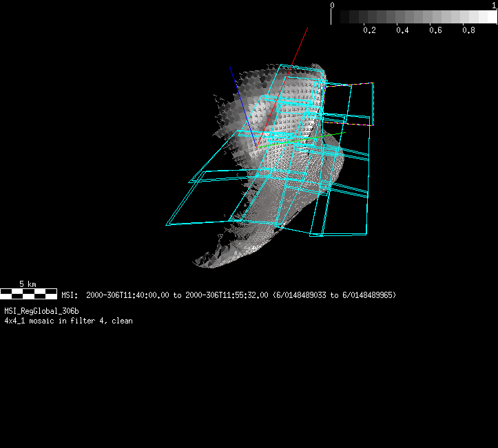Click the '4x4_1 mosaic in filter 4, clean' text

click(x=69, y=321)
